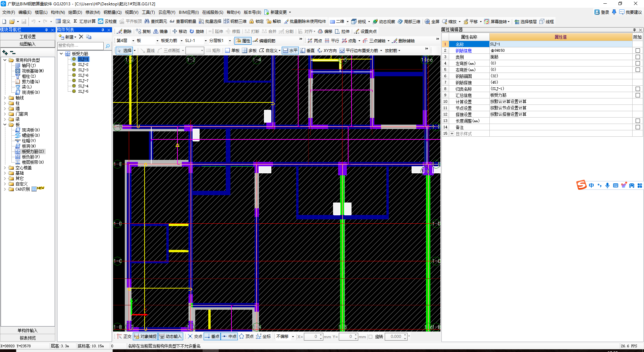The width and height of the screenshot is (644, 352).
Task: Collapse 板受力筋 node in component list
Action: 61,54
